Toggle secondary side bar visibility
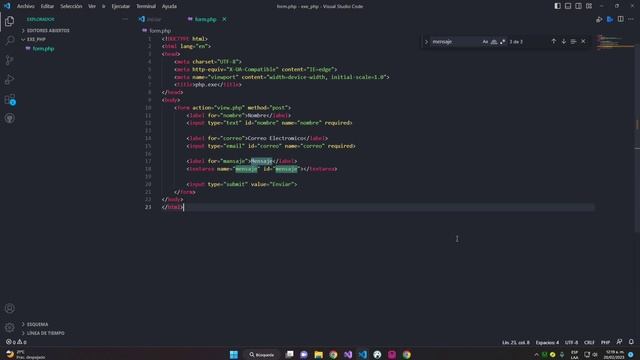Image resolution: width=640 pixels, height=360 pixels. (578, 6)
